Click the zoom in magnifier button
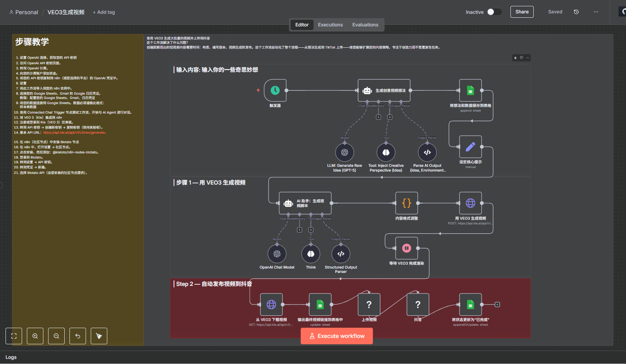The width and height of the screenshot is (626, 364). 35,336
